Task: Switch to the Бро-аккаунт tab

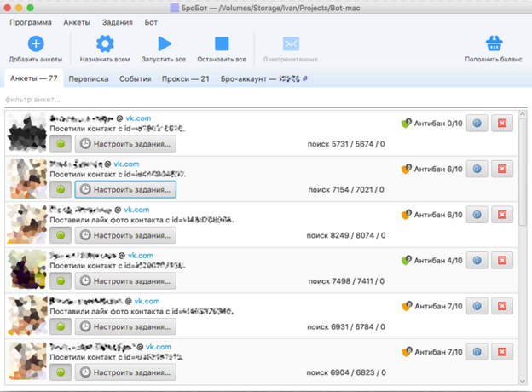Action: click(264, 78)
